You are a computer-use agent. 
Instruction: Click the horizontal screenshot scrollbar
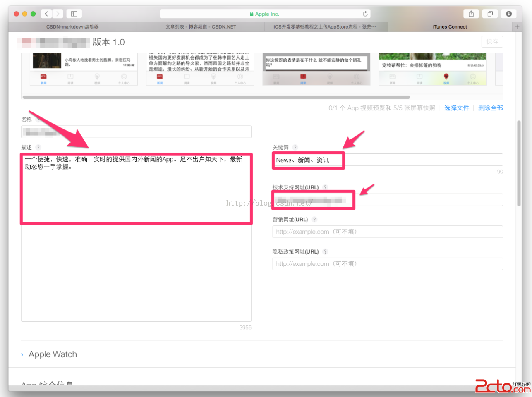click(216, 97)
